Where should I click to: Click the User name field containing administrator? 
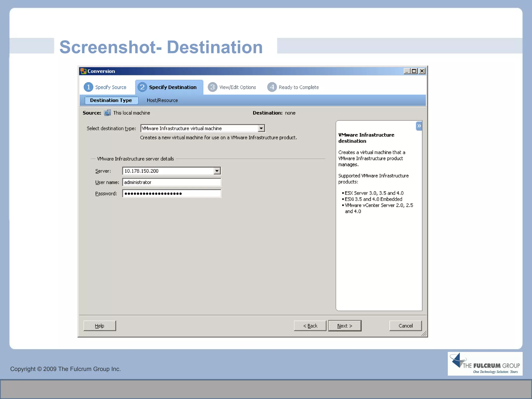point(171,182)
